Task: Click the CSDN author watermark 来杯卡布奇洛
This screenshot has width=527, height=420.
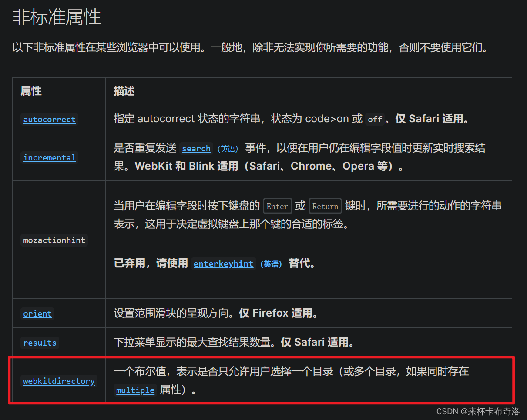Action: pos(478,411)
